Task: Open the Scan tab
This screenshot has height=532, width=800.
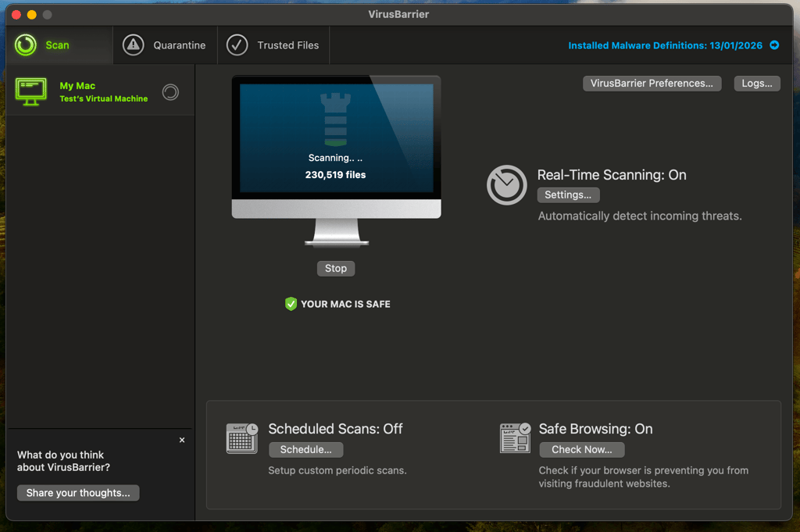Action: [x=59, y=45]
